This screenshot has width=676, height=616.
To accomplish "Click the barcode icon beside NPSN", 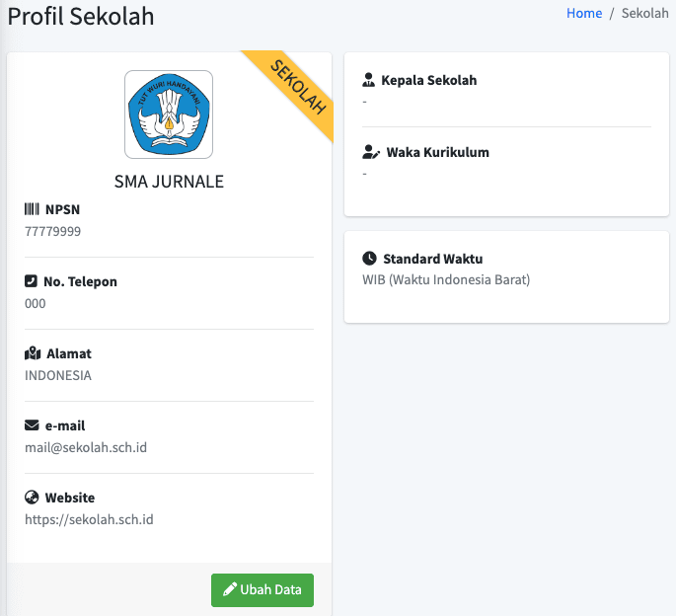I will click(32, 209).
